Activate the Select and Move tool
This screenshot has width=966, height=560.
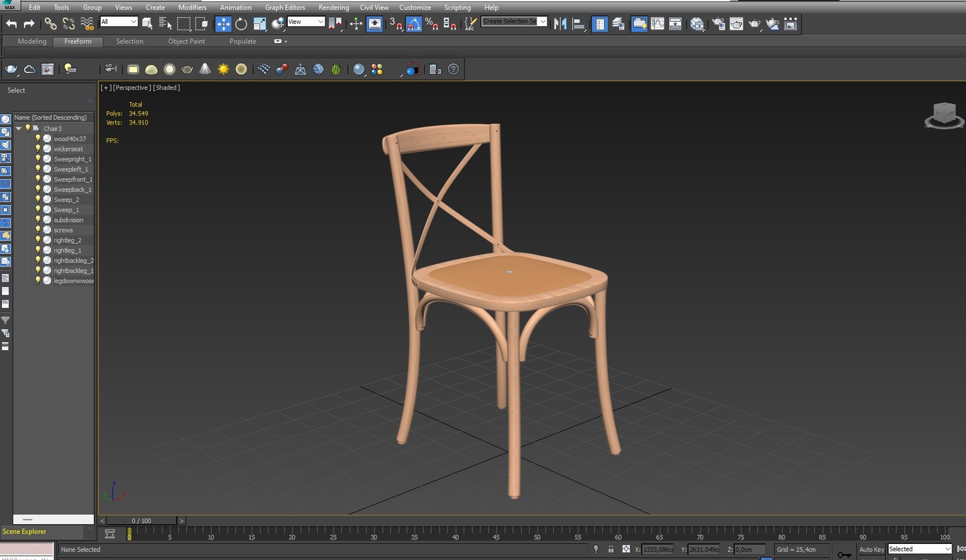point(223,24)
